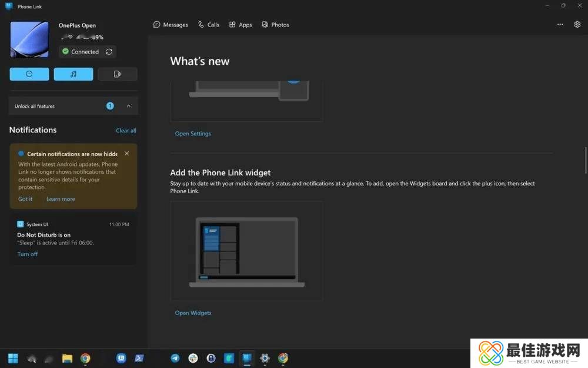
Task: Collapse the Unlock all features section
Action: coord(129,106)
